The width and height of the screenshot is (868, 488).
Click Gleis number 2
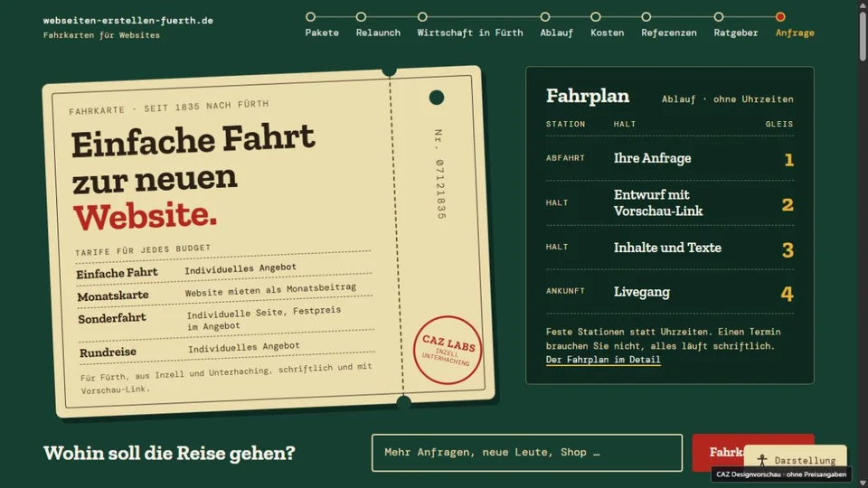click(788, 205)
